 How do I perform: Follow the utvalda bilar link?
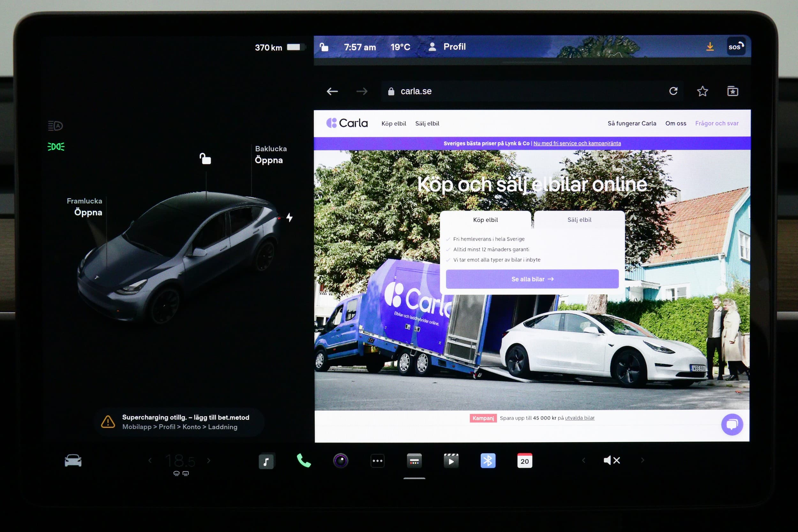(579, 418)
